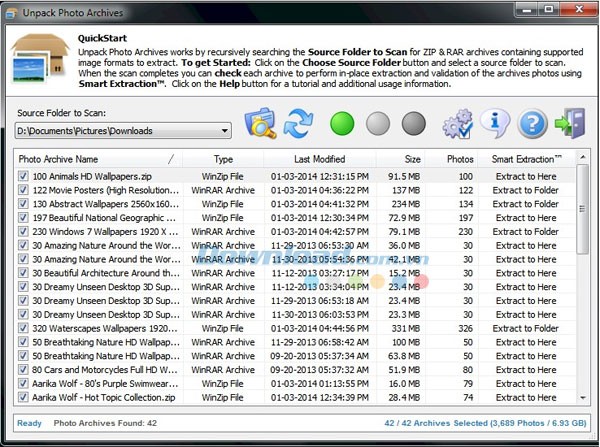
Task: Click the Choose Source Folder icon
Action: [x=260, y=124]
